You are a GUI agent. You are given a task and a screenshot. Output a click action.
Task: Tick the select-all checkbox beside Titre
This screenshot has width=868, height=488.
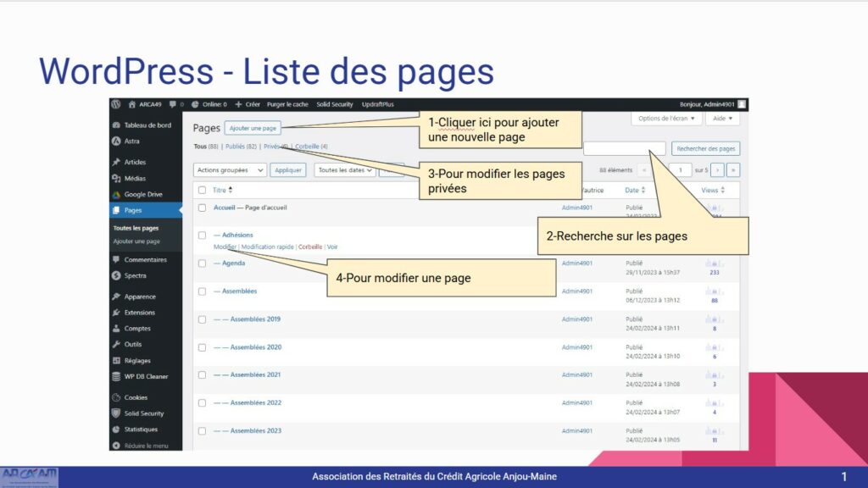click(201, 189)
